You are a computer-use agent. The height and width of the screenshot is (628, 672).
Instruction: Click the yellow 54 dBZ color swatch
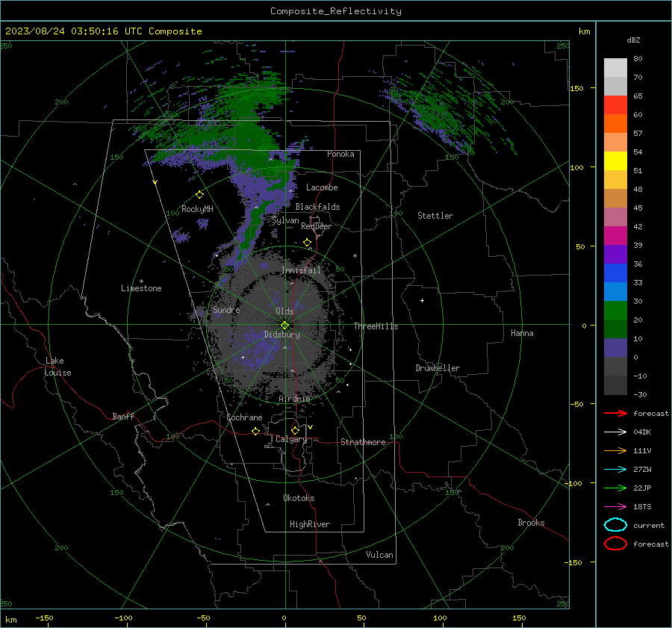(615, 161)
